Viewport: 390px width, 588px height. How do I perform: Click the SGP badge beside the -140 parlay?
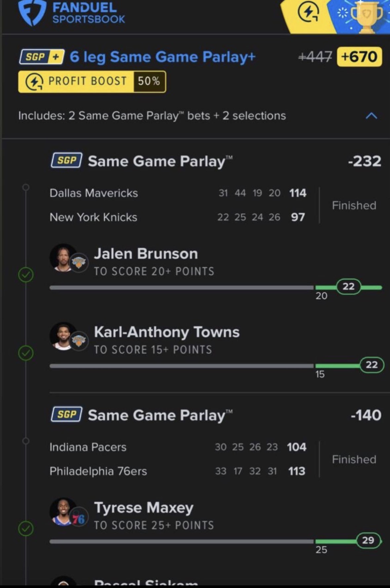pyautogui.click(x=66, y=415)
